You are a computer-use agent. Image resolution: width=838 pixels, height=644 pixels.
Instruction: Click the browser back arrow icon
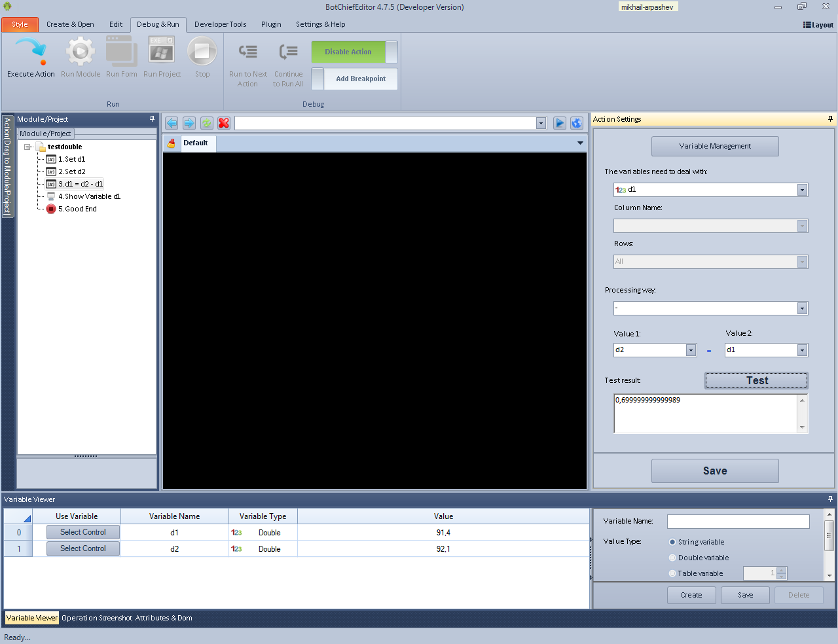tap(172, 123)
